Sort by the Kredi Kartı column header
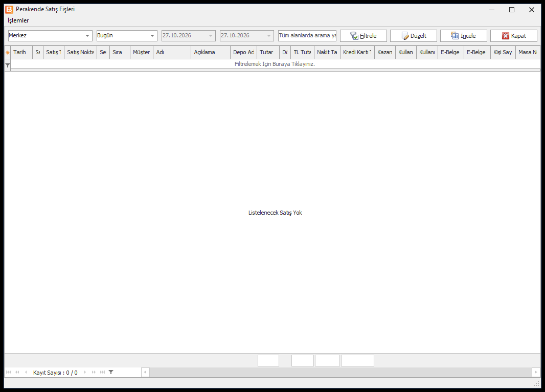This screenshot has width=545, height=392. pyautogui.click(x=357, y=53)
